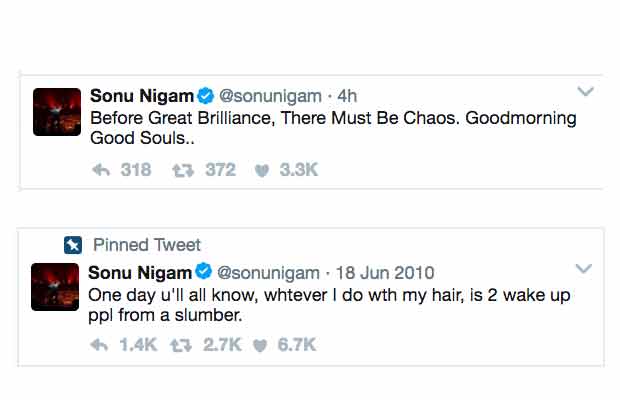Retweet the "Before Great Brilliance" tweet
620x400 pixels.
[x=181, y=171]
